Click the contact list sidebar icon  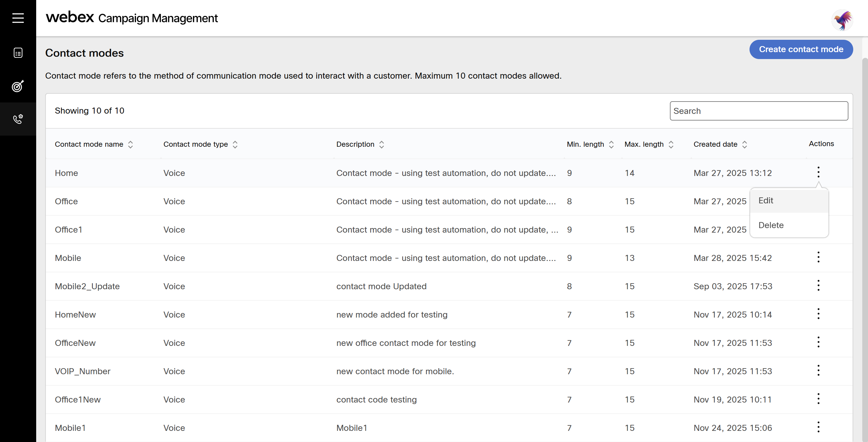pyautogui.click(x=18, y=53)
